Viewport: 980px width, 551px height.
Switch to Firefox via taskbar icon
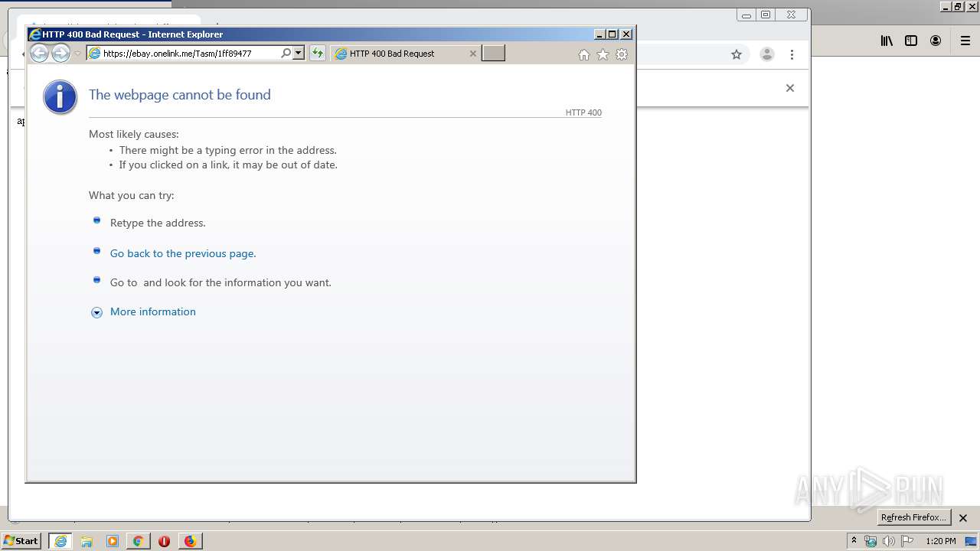coord(190,541)
